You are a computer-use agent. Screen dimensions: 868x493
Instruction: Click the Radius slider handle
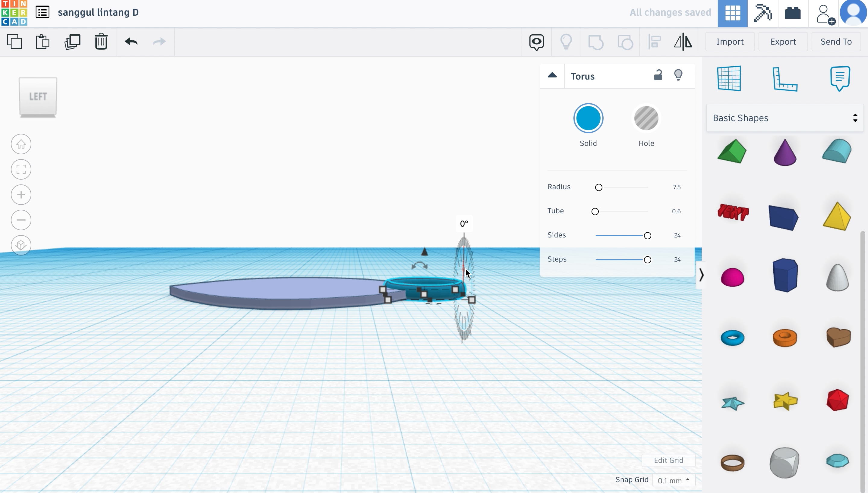click(x=598, y=187)
